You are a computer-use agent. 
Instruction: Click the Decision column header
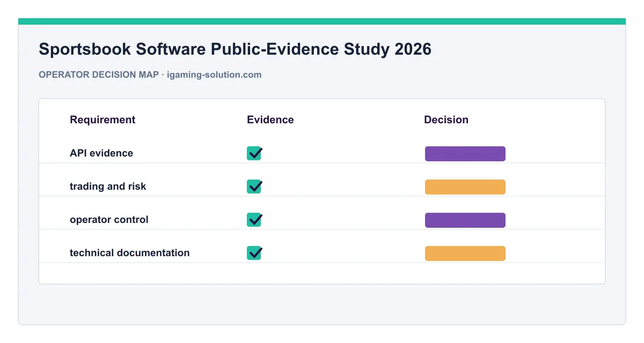pos(446,120)
